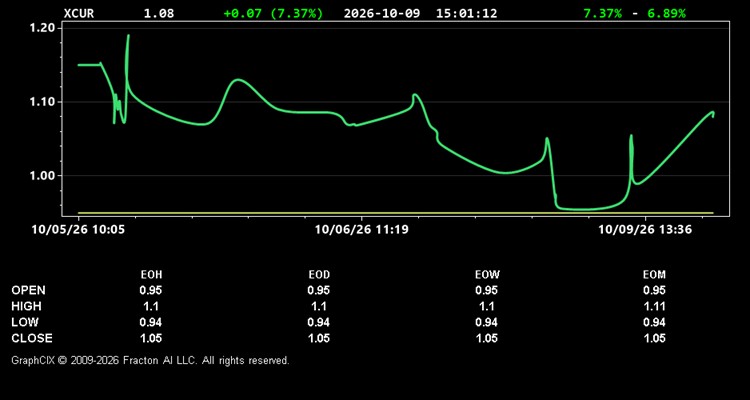Click the CLOSE row label
The height and width of the screenshot is (400, 750).
pyautogui.click(x=32, y=338)
